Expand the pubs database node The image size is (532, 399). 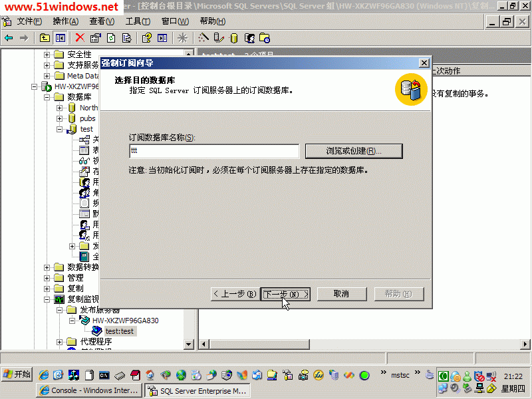60,118
